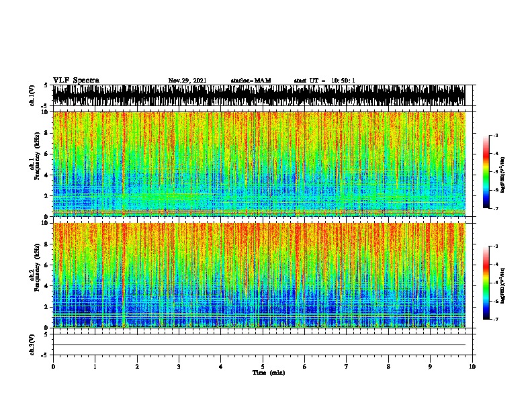Click the "-5" label on ch.2 color bar

[x=495, y=283]
